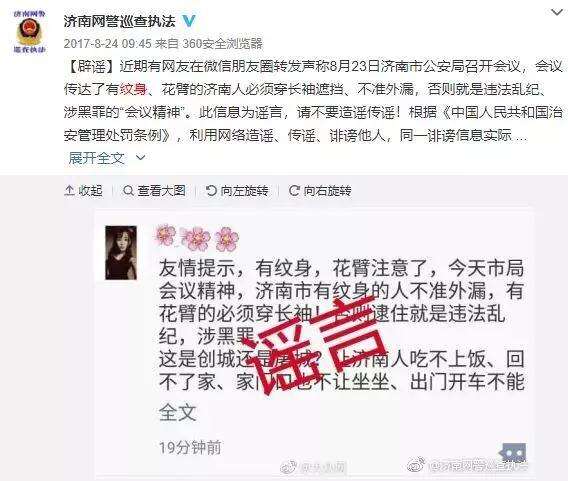568x481 pixels.
Task: Click the chevron beside 展开全文
Action: [141, 158]
